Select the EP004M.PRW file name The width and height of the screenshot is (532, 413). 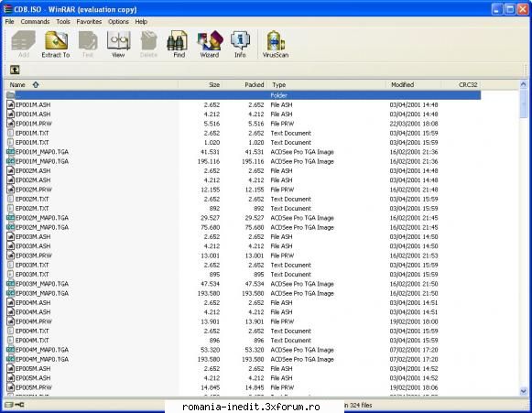click(x=33, y=321)
